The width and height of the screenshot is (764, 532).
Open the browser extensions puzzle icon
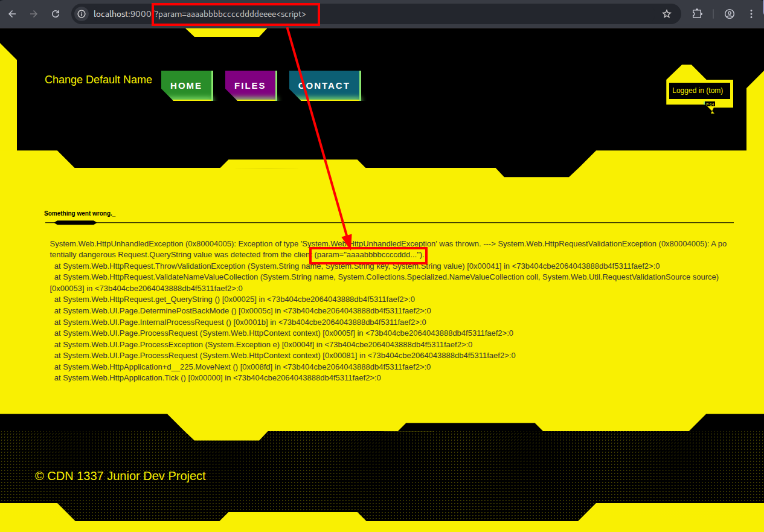(697, 14)
